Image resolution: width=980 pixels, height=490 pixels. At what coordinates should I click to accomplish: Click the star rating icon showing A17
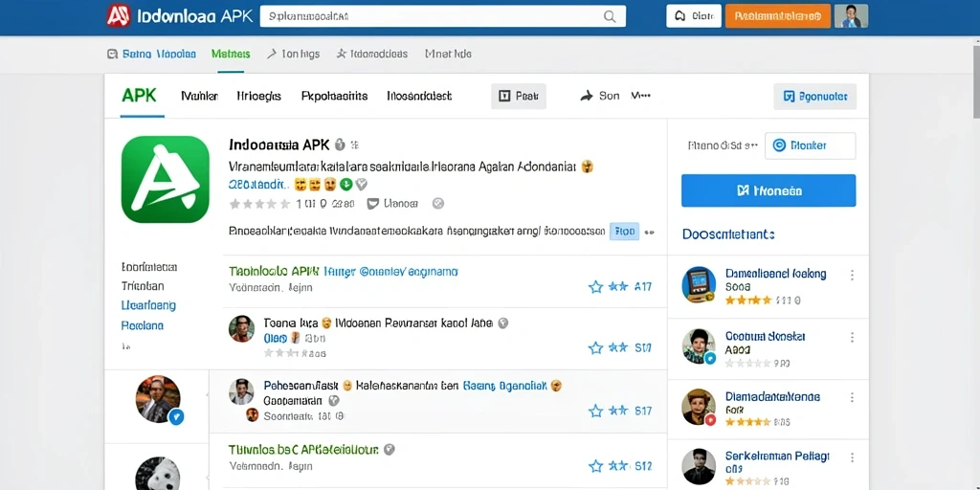(620, 286)
